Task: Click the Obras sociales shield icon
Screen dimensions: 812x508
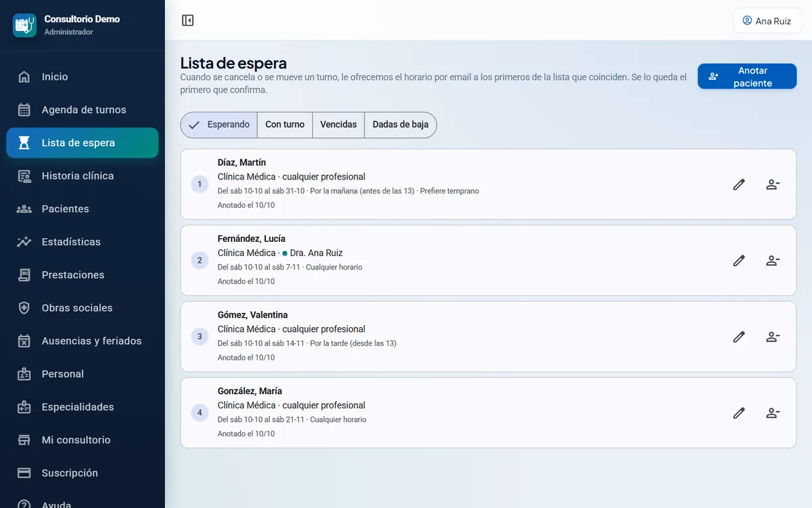Action: tap(24, 308)
